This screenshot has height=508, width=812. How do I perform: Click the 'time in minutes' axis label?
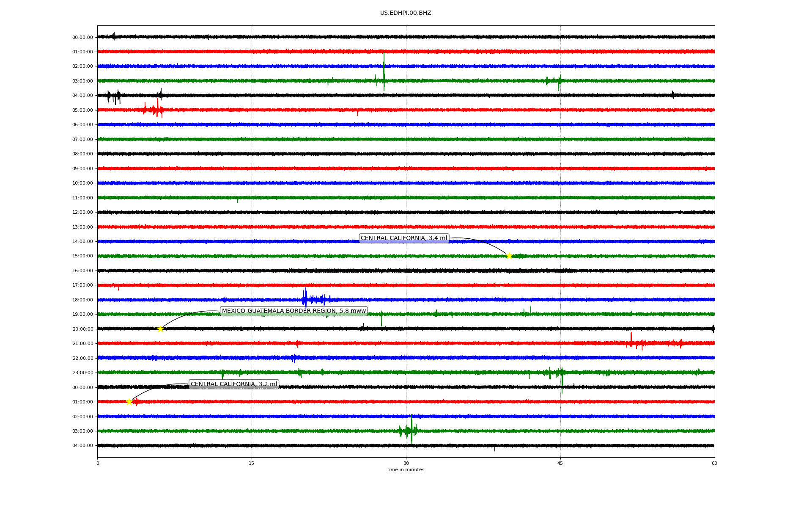(405, 469)
